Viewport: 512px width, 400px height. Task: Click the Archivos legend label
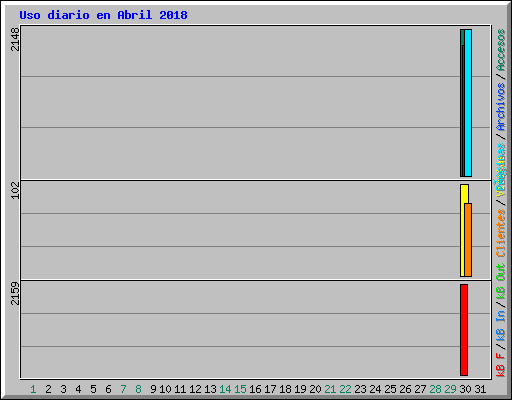[x=501, y=107]
